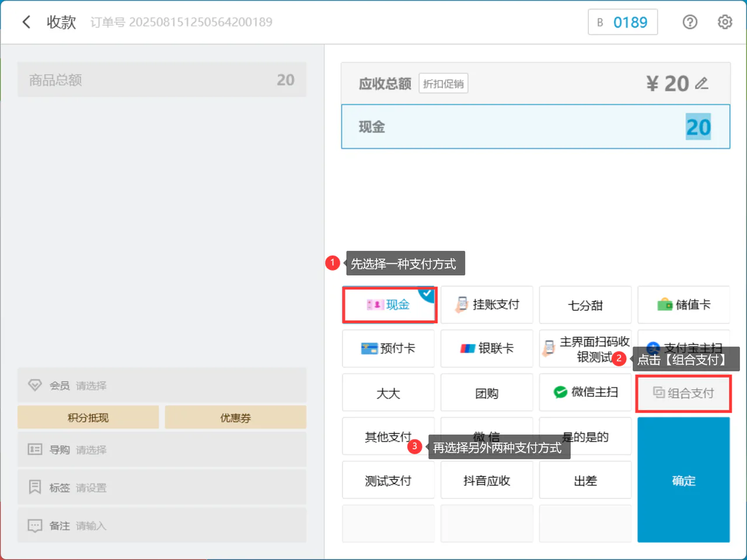The height and width of the screenshot is (560, 747).
Task: Choose 团购 group-buy payment
Action: point(487,393)
